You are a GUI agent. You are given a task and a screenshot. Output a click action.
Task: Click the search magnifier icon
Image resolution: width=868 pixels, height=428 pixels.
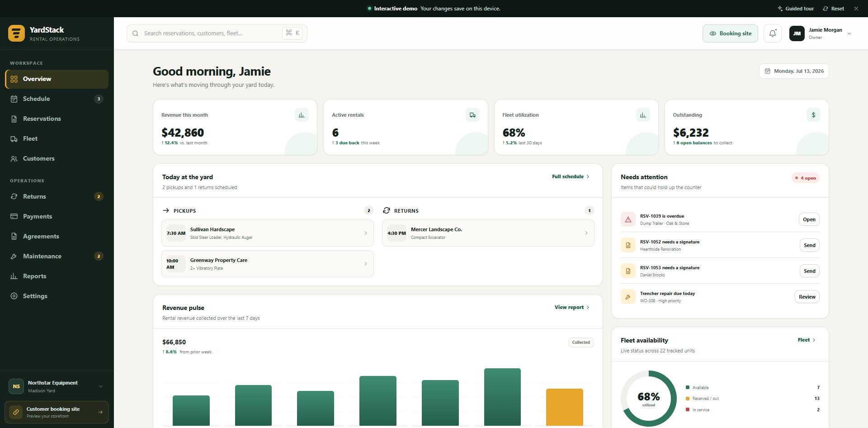135,33
